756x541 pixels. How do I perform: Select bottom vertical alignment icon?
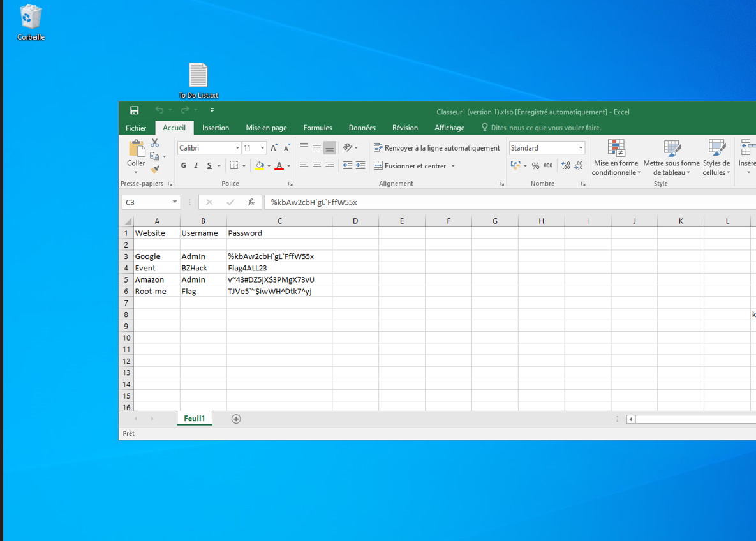[x=330, y=147]
